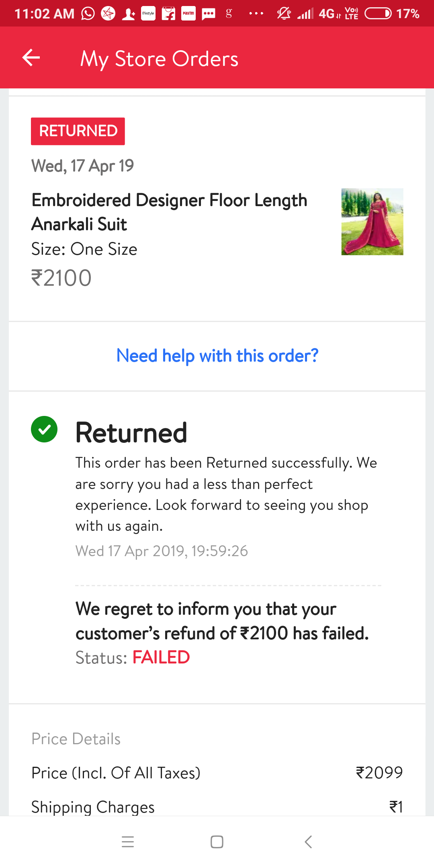This screenshot has height=868, width=434.
Task: Tap the red RETURNED status badge
Action: click(78, 131)
